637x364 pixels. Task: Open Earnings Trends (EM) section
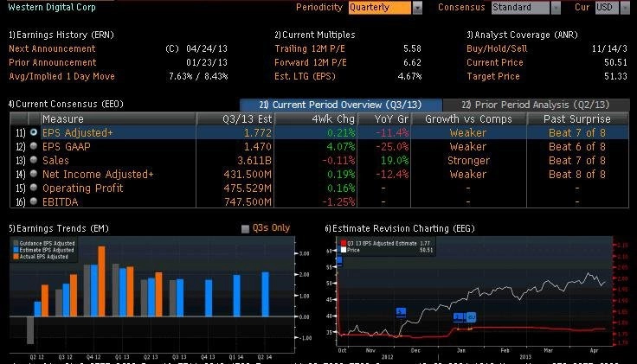pos(59,228)
